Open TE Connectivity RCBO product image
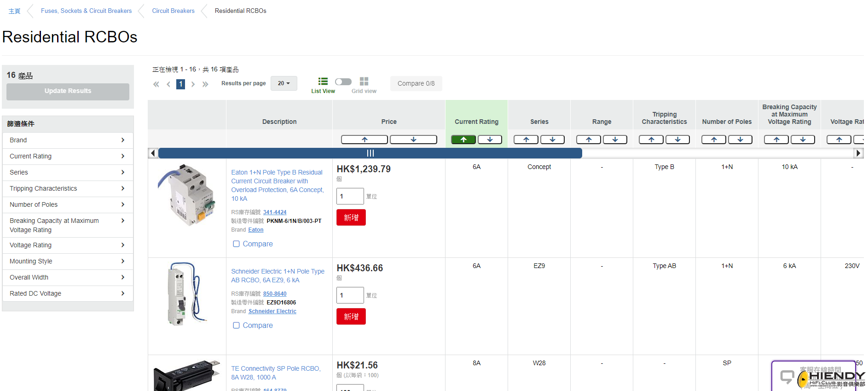This screenshot has height=391, width=868. point(187,375)
